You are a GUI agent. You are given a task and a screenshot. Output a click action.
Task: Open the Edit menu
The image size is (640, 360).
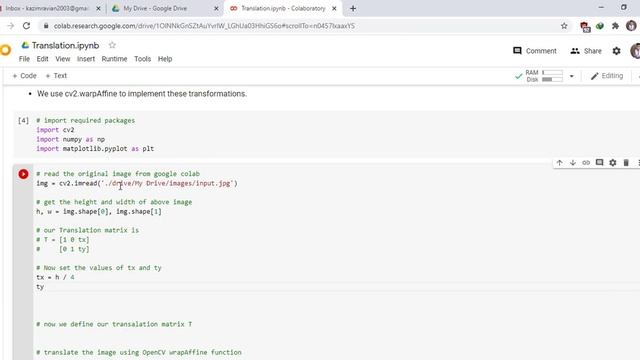click(42, 59)
